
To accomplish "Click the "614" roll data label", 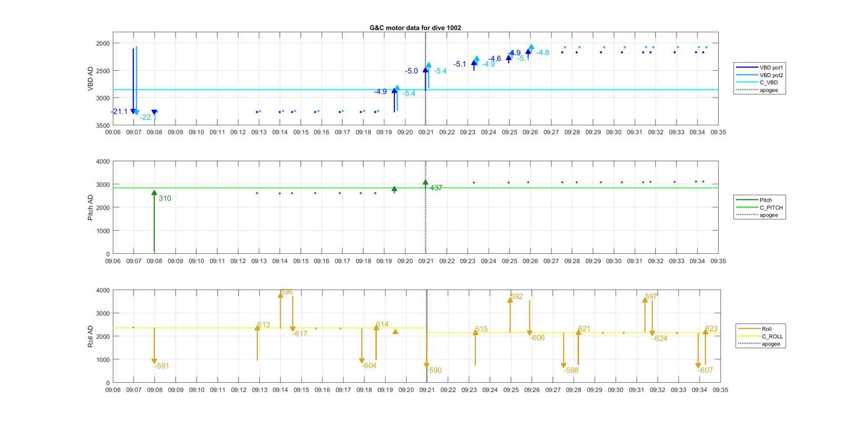I will point(383,325).
